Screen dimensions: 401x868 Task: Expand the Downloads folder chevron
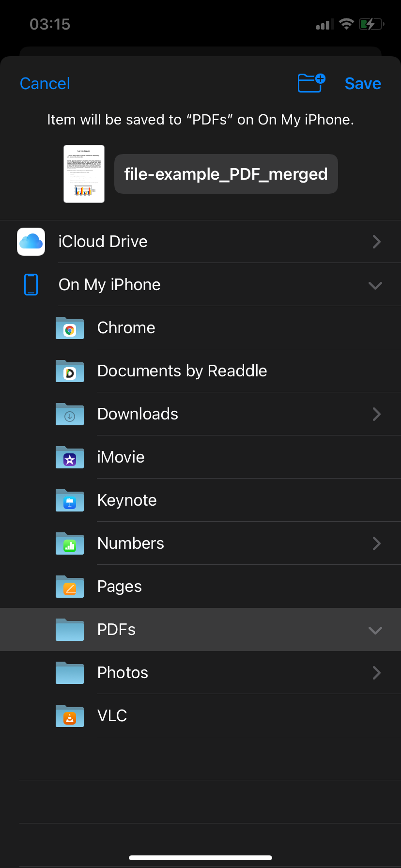coord(376,414)
